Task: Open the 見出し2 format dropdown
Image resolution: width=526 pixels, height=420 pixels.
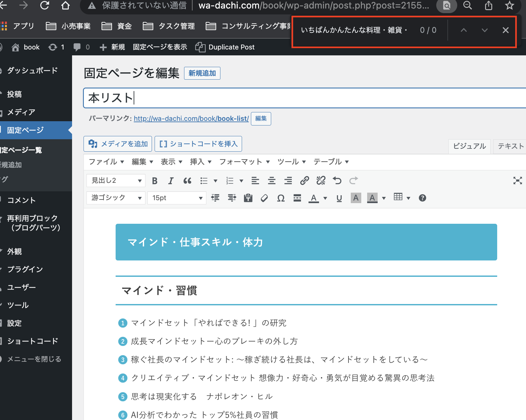Action: tap(116, 181)
